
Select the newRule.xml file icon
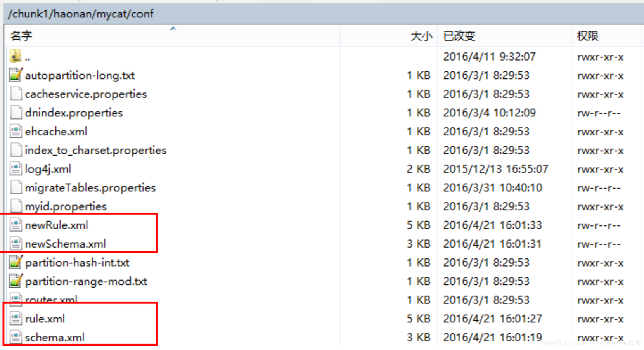[x=16, y=225]
